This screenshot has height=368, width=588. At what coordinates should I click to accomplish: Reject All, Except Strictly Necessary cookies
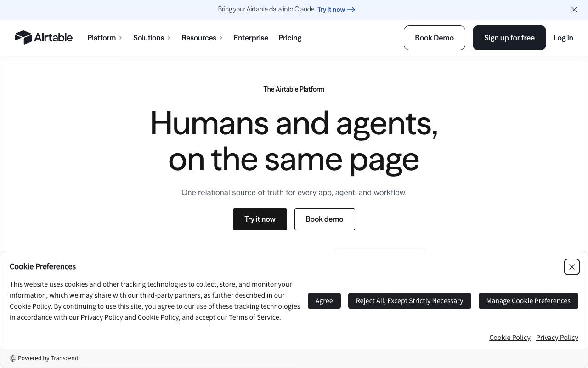(x=410, y=301)
